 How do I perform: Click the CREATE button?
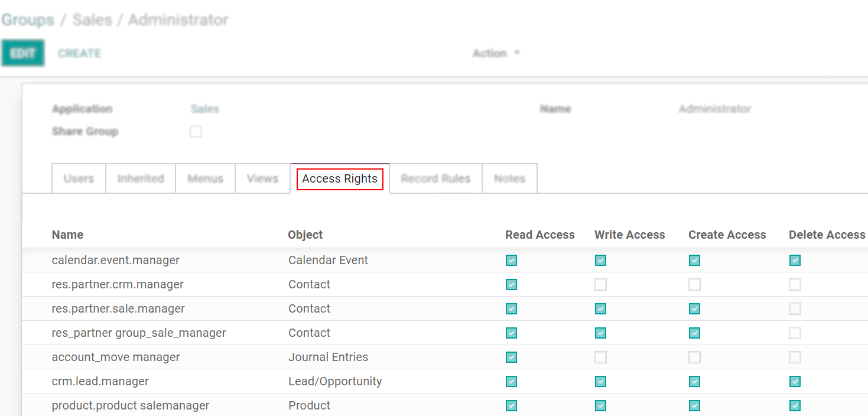coord(79,53)
